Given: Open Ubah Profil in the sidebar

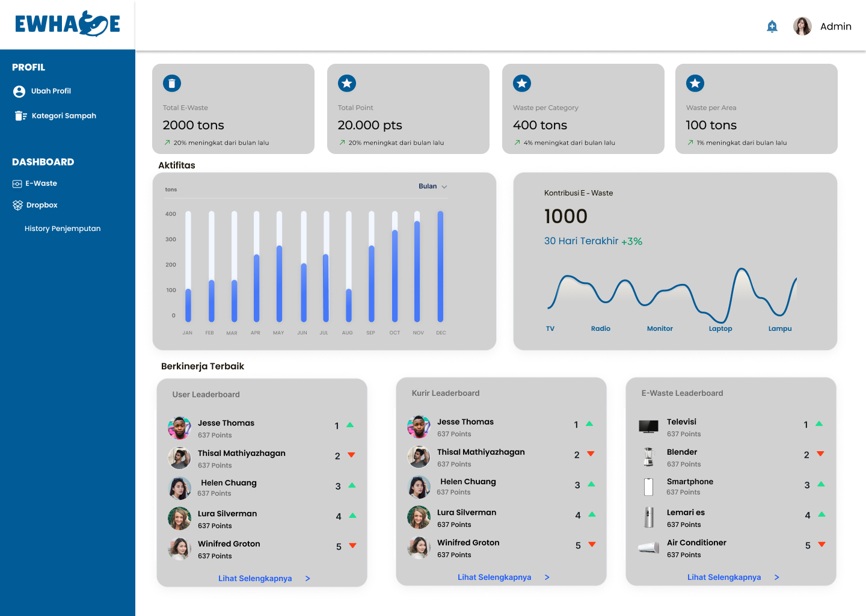Looking at the screenshot, I should pyautogui.click(x=51, y=91).
